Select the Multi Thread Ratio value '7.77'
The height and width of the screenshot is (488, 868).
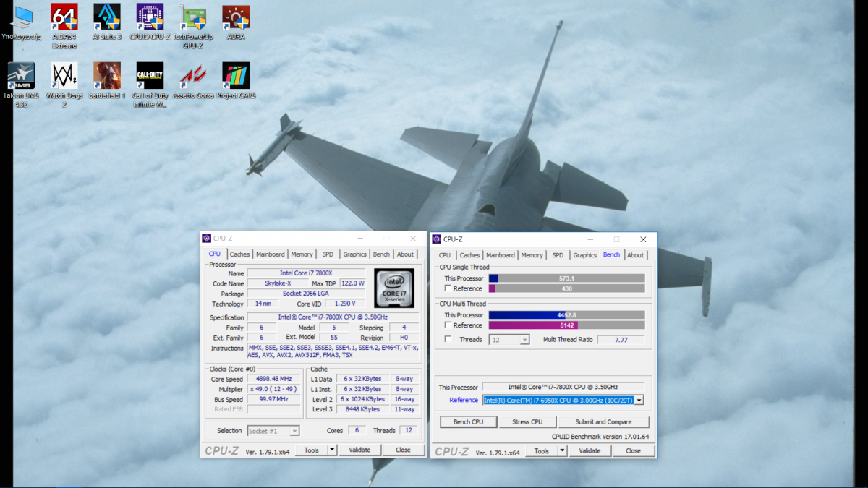[621, 339]
